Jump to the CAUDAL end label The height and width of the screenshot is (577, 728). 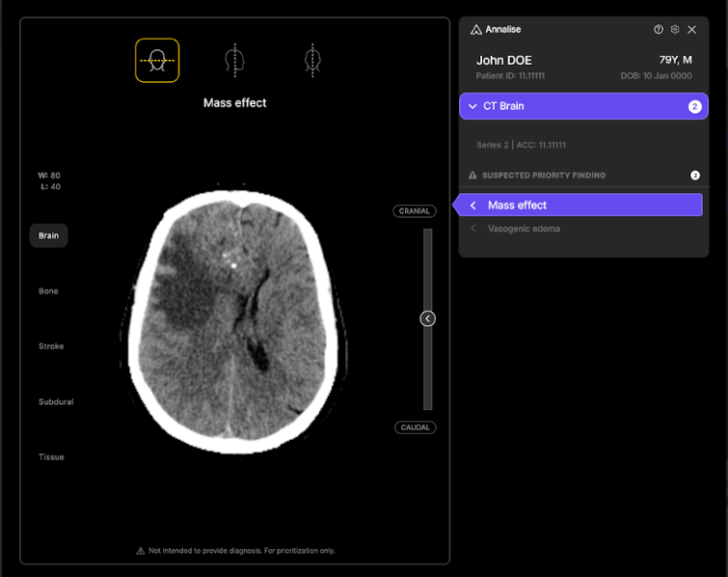coord(415,427)
